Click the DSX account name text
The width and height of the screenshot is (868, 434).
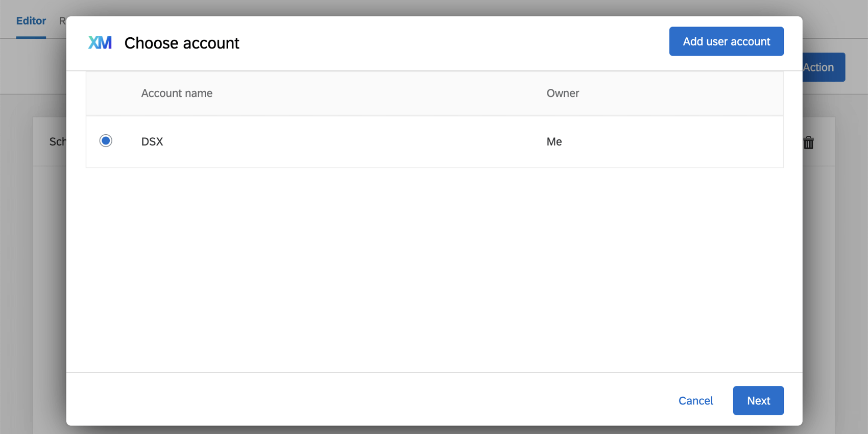coord(152,142)
